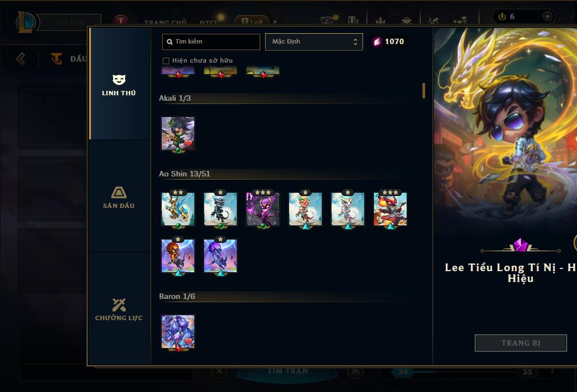Open the Mặc Định sort dropdown

(x=314, y=41)
